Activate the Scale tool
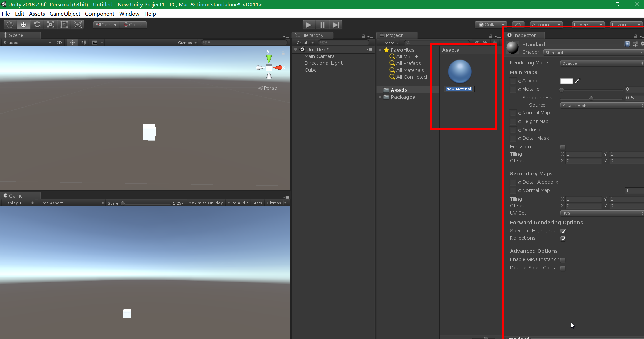 (x=51, y=24)
